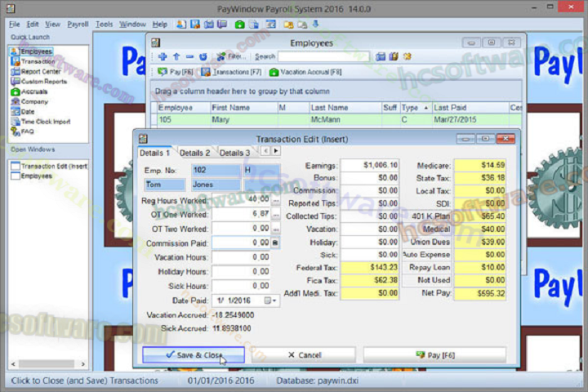The width and height of the screenshot is (588, 392).
Task: Click the Last Paid column header
Action: pos(470,108)
